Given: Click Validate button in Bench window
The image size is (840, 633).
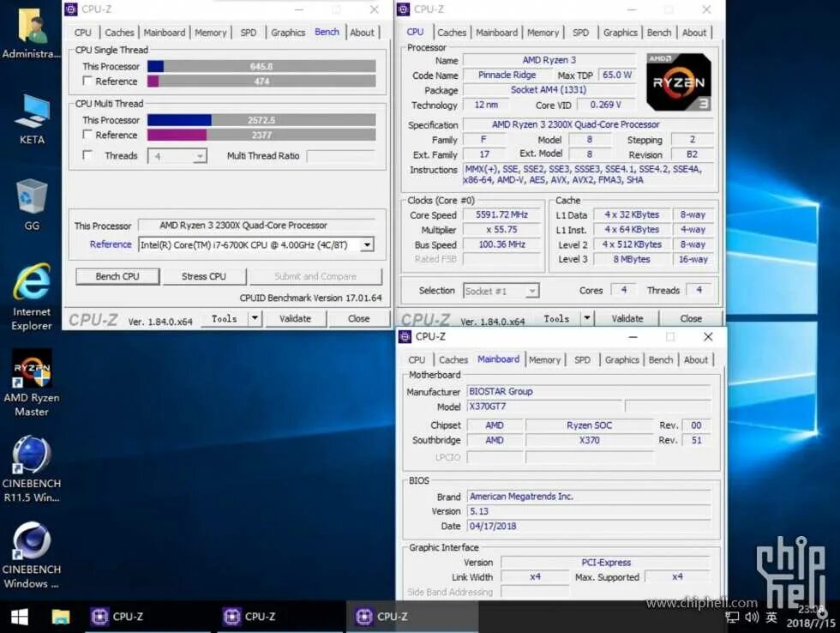Looking at the screenshot, I should [x=295, y=318].
